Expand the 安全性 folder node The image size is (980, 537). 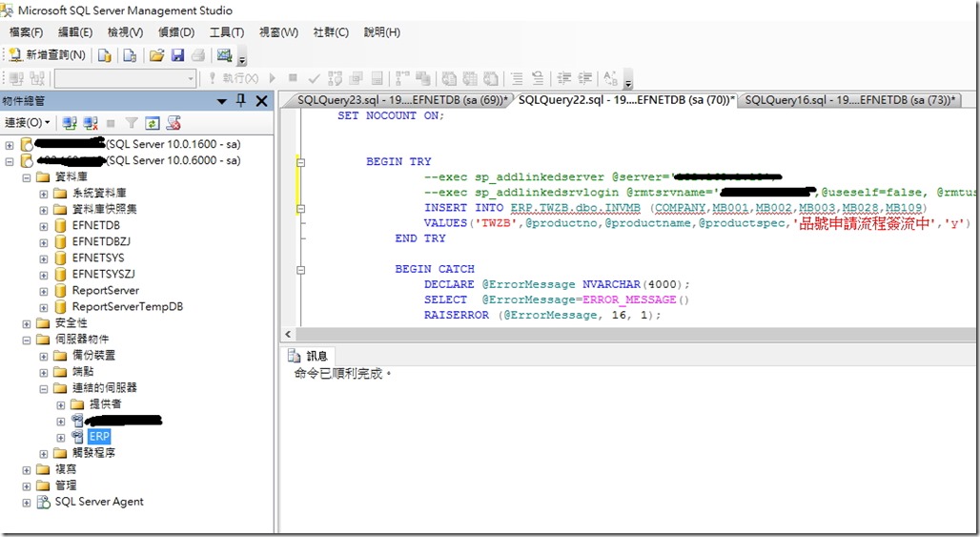[27, 324]
